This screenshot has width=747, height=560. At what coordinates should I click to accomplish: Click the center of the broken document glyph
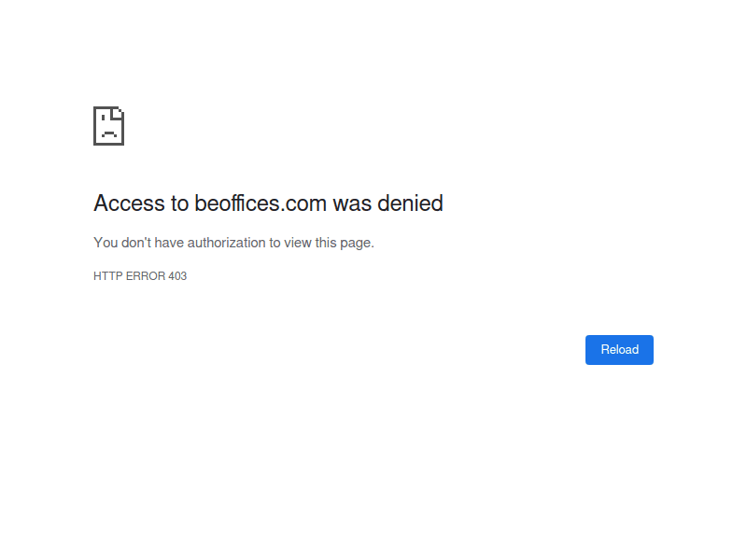tap(108, 126)
